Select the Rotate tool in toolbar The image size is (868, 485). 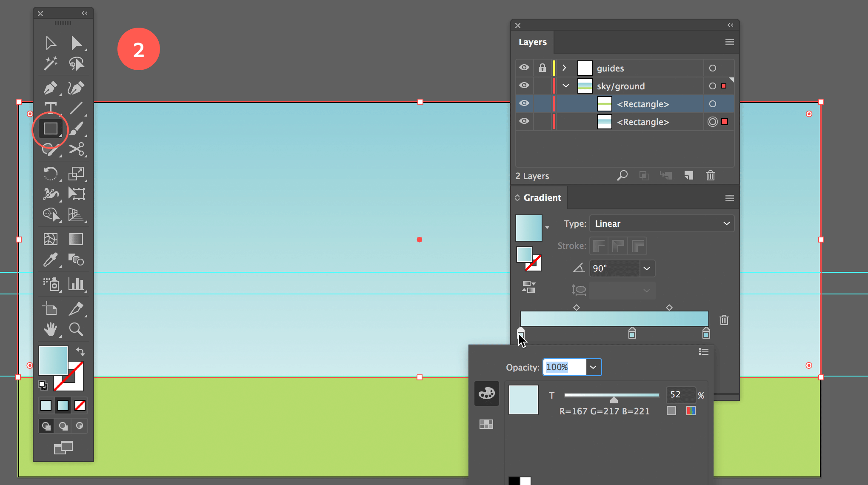pyautogui.click(x=51, y=174)
